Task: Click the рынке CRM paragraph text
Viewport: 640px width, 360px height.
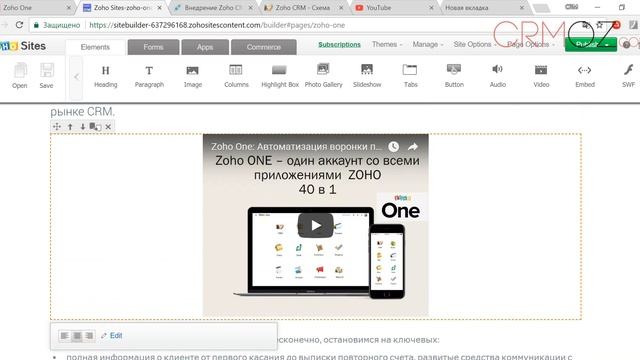Action: (82, 111)
